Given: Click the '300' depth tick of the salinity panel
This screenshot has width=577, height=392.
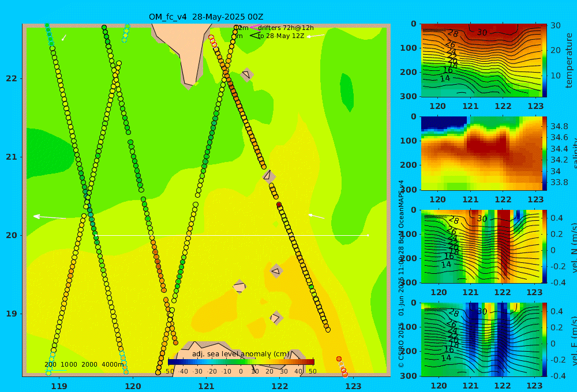Looking at the screenshot, I should pyautogui.click(x=408, y=190).
